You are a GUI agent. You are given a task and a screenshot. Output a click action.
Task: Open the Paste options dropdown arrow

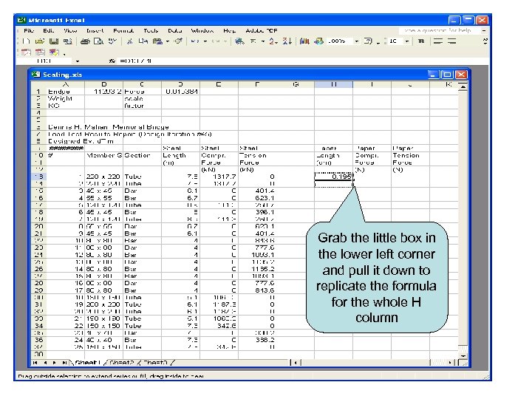168,41
